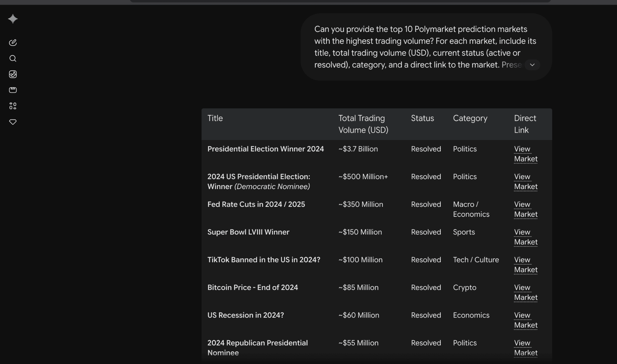This screenshot has width=617, height=364.
Task: Click the ~$500 Million+ volume cell
Action: 363,177
